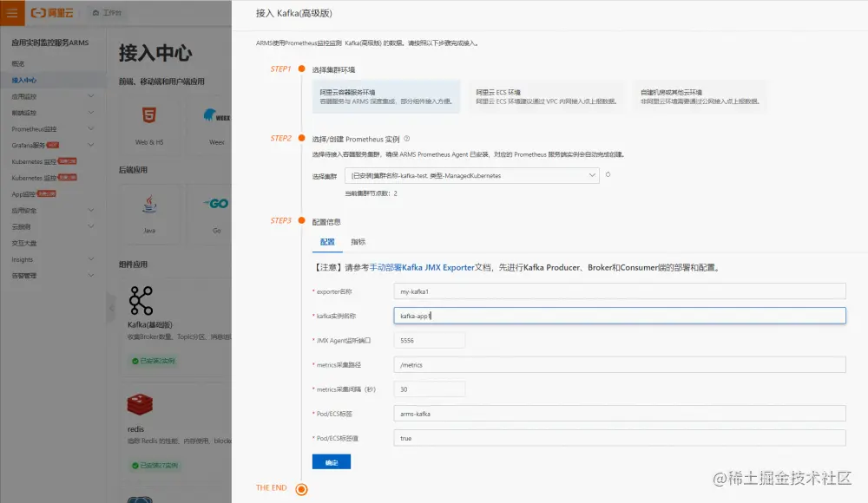This screenshot has height=503, width=868.
Task: Open App监控 in the sidebar
Action: (23, 194)
